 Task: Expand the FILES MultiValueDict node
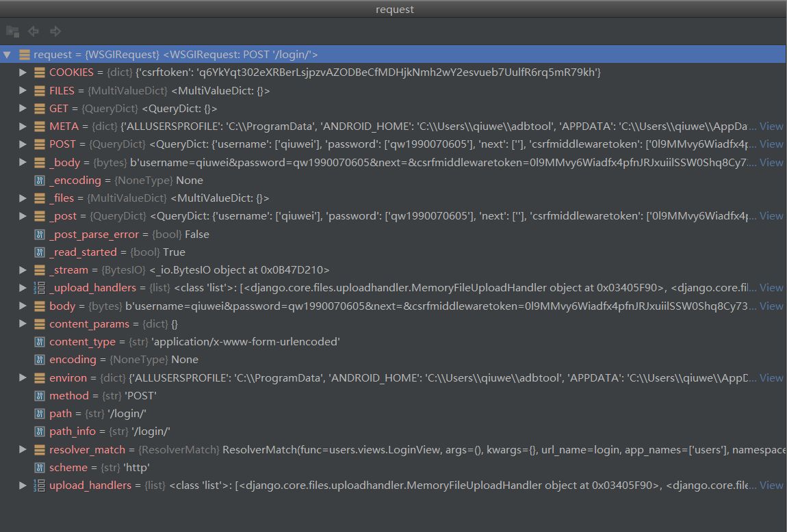[x=23, y=90]
